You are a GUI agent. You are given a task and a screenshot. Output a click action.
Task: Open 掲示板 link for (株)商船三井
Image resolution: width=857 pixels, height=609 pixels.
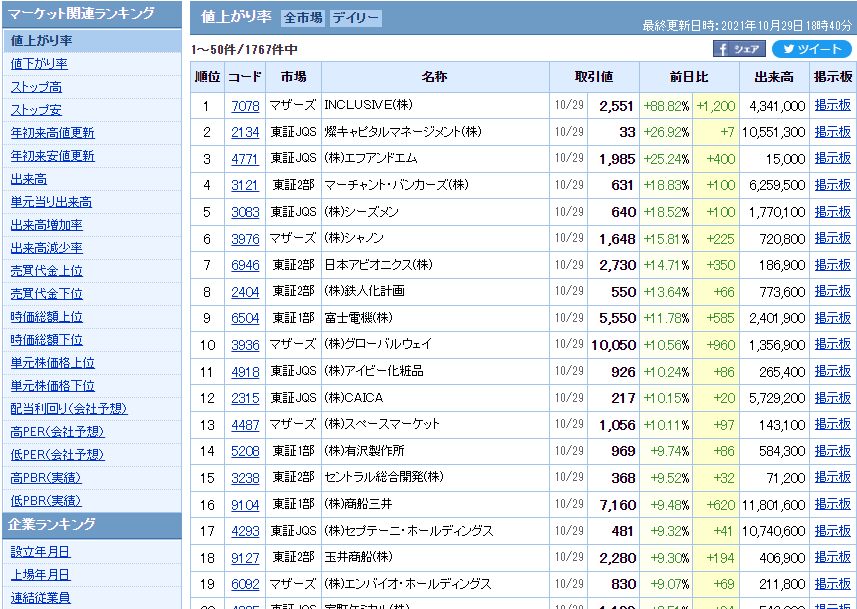coord(832,504)
